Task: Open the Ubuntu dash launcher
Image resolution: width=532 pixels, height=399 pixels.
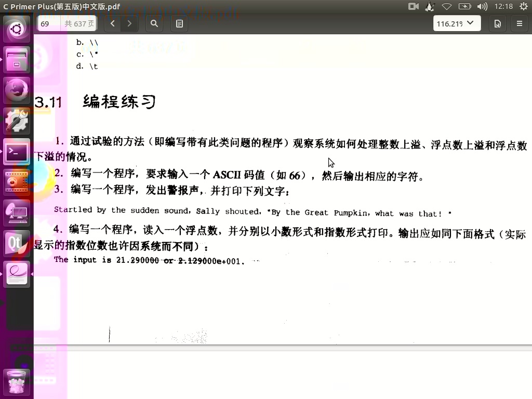Action: (x=16, y=29)
